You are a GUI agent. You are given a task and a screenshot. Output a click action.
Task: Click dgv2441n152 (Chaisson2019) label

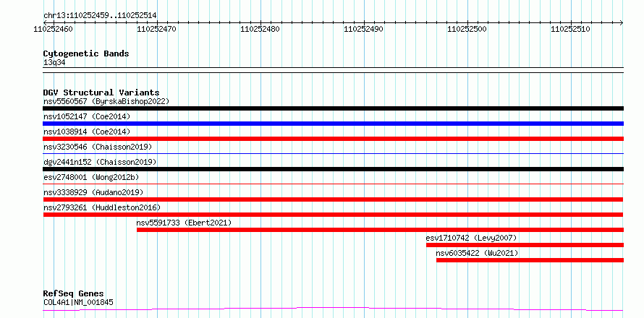(100, 162)
